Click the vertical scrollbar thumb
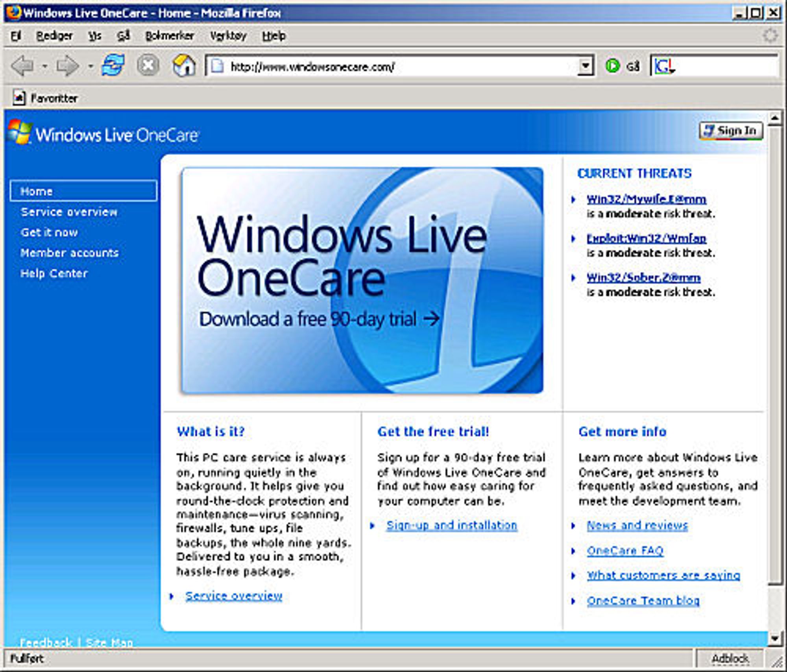This screenshot has width=787, height=672. (774, 355)
